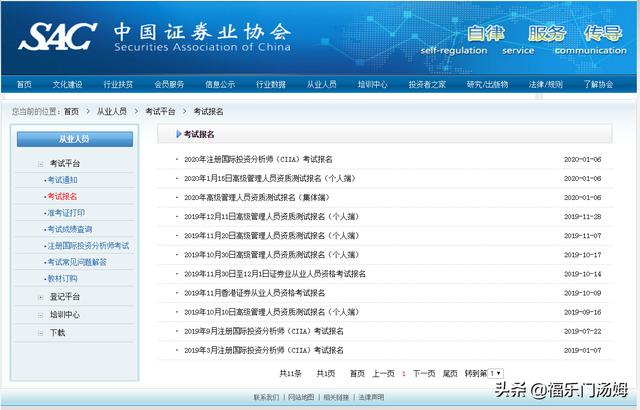Click the 2019-10-14 date text
Image resolution: width=640 pixels, height=410 pixels.
coord(583,274)
